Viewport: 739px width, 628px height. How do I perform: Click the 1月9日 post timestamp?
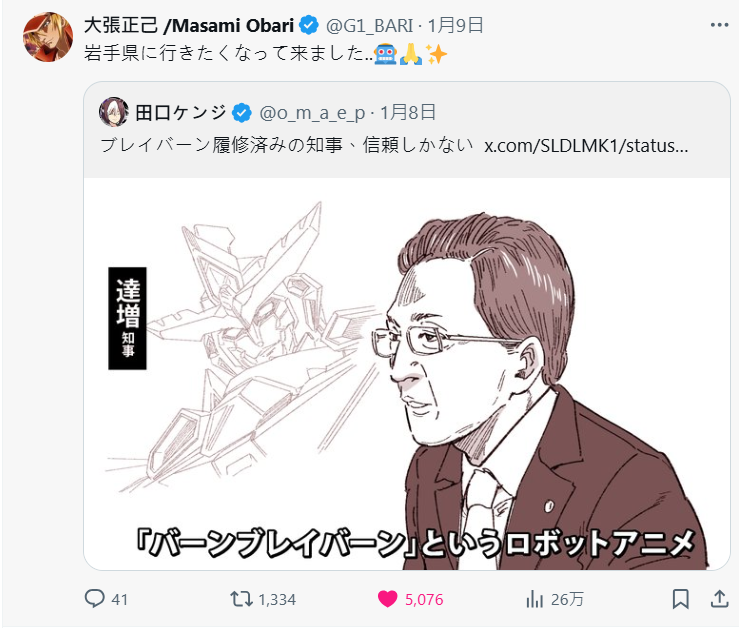pyautogui.click(x=455, y=25)
